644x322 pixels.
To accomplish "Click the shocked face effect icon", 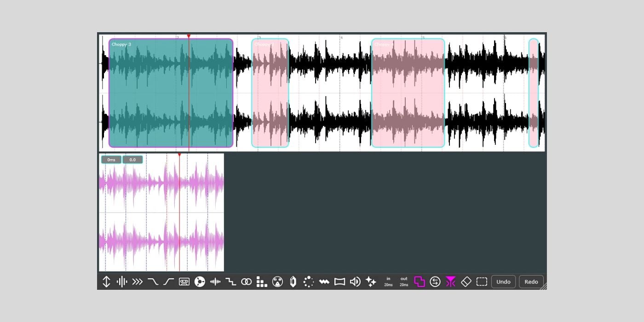I will 278,282.
